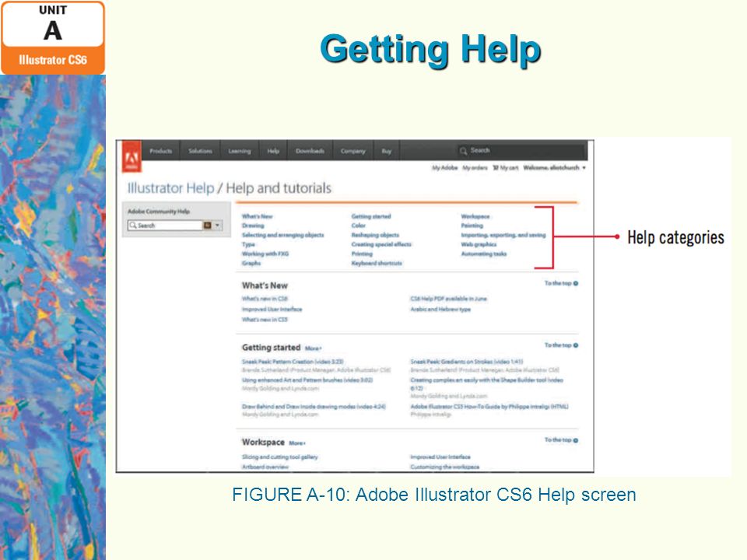The height and width of the screenshot is (560, 747).
Task: Open the Help menu in the Adobe navigation bar
Action: tap(273, 151)
